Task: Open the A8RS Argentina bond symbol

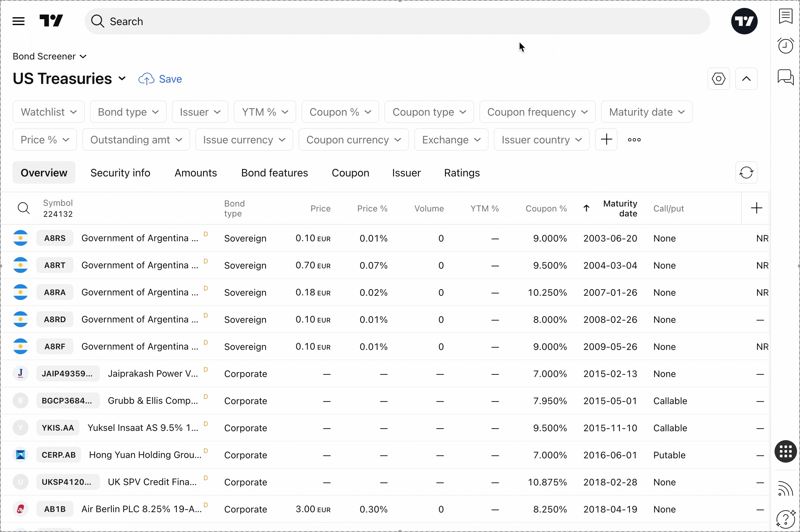Action: tap(55, 238)
